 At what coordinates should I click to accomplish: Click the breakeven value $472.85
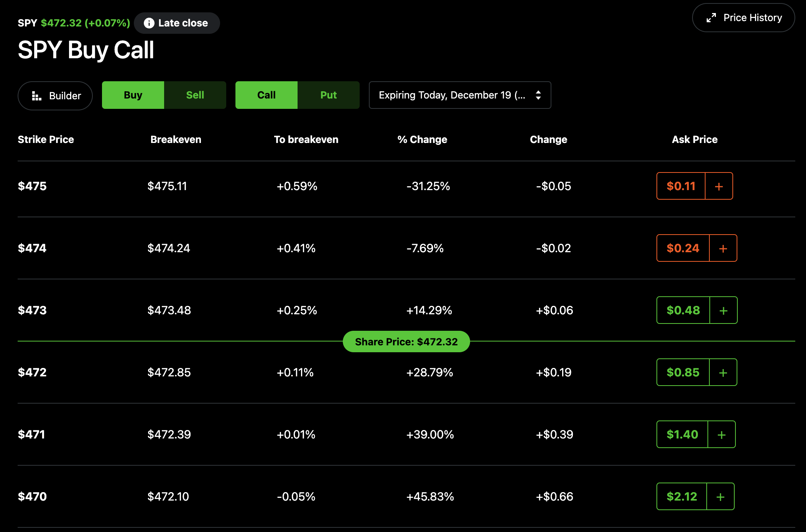click(169, 373)
